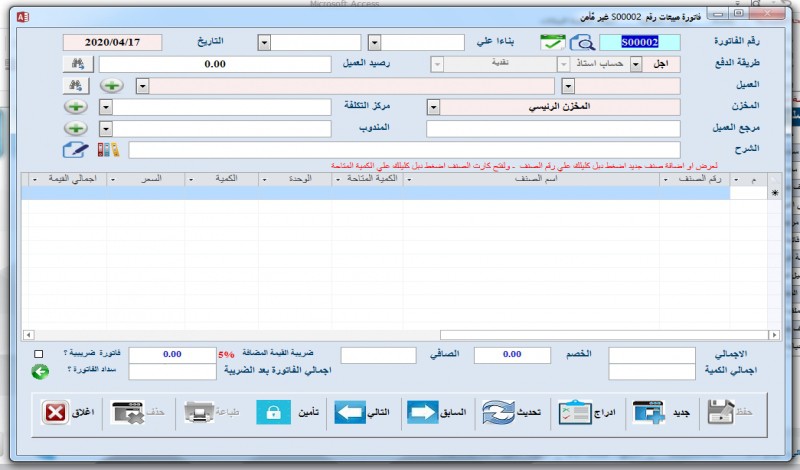Click the date field 2020/04/17

pyautogui.click(x=112, y=42)
